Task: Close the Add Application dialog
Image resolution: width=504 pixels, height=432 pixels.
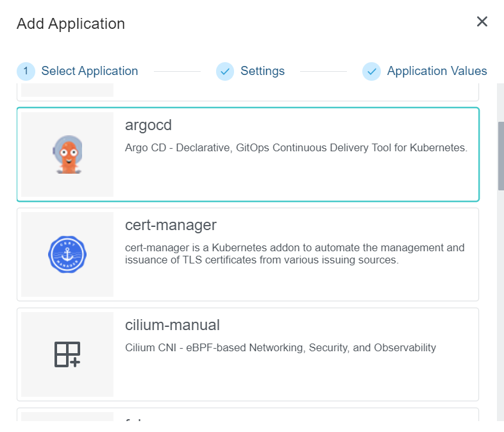Action: (482, 22)
